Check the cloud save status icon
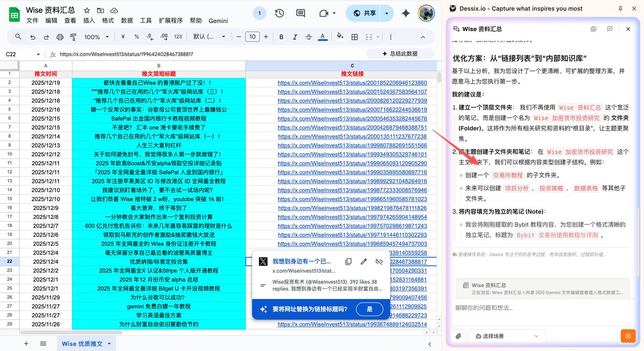This screenshot has height=351, width=644. click(114, 11)
